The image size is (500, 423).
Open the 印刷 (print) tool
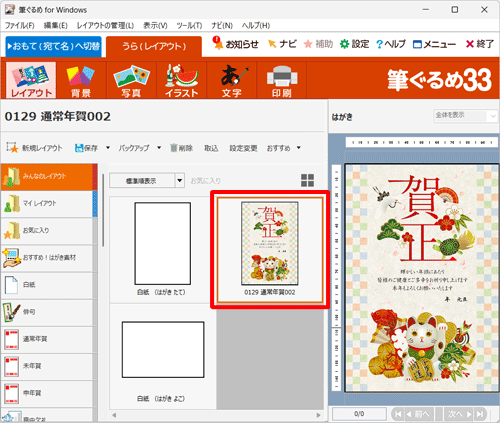point(282,80)
